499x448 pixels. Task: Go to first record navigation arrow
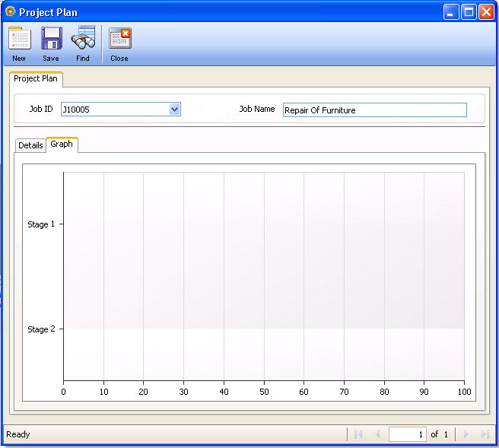358,434
